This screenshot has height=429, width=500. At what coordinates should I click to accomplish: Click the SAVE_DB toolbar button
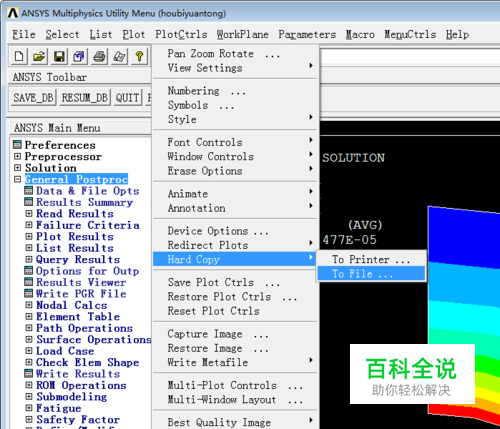[33, 97]
